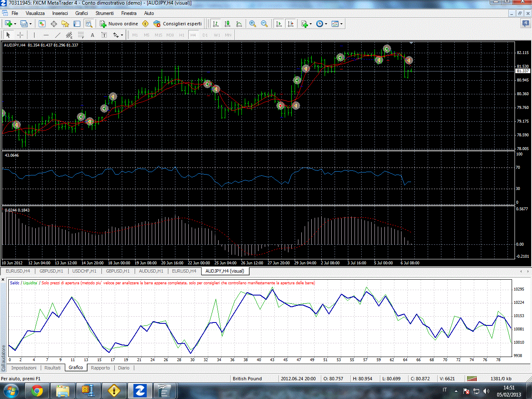Select the equidistant channel tool
This screenshot has width=532, height=399.
(x=69, y=35)
